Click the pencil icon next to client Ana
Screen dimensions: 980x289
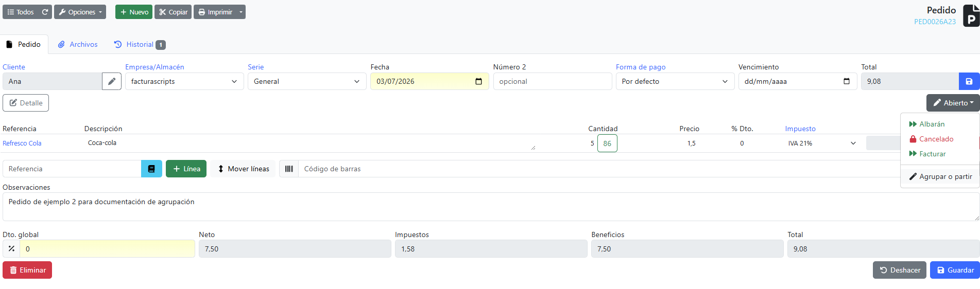click(112, 81)
